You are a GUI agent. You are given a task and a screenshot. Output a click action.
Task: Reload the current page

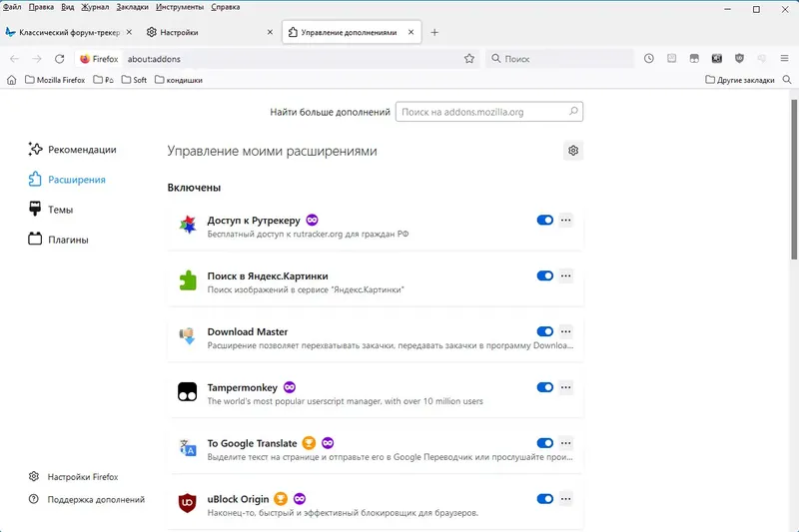59,59
